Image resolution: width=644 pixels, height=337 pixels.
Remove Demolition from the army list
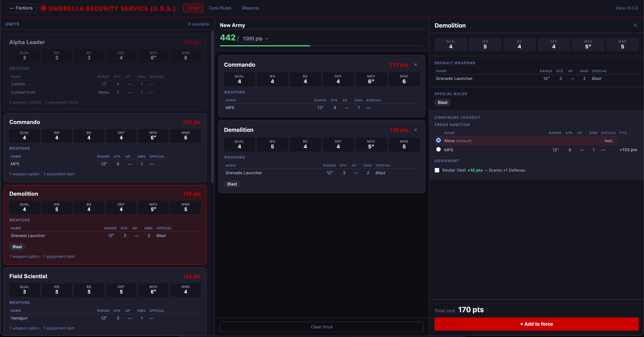[415, 130]
